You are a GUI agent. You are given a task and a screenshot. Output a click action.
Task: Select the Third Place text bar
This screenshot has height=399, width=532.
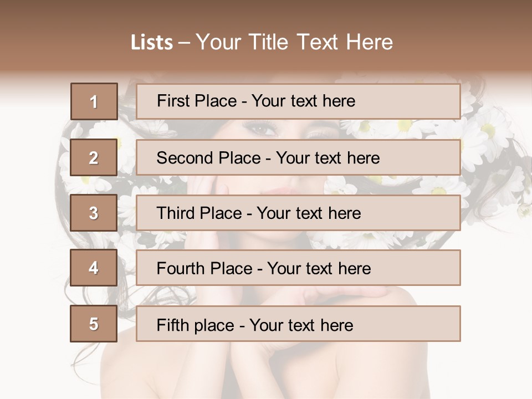click(298, 213)
